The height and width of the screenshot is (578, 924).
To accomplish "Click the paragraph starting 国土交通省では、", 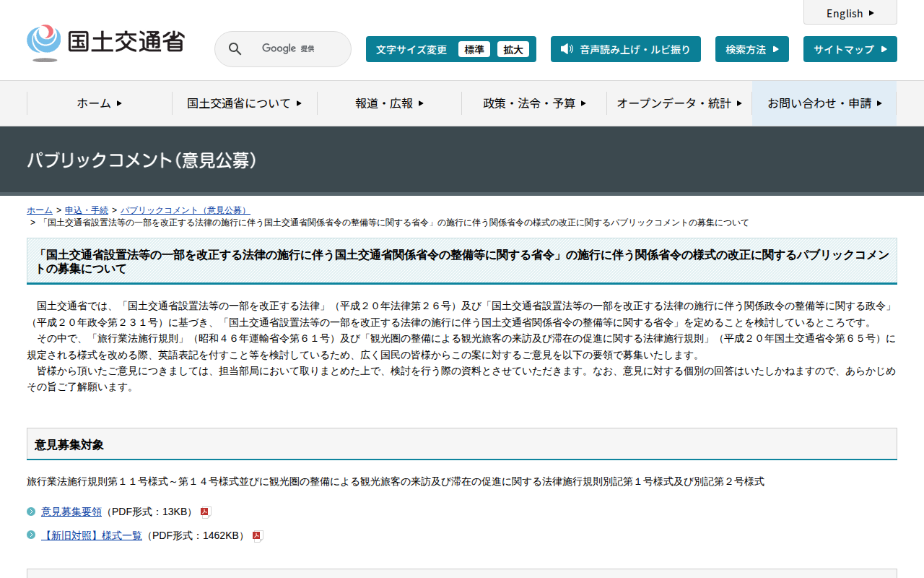I will click(x=462, y=314).
